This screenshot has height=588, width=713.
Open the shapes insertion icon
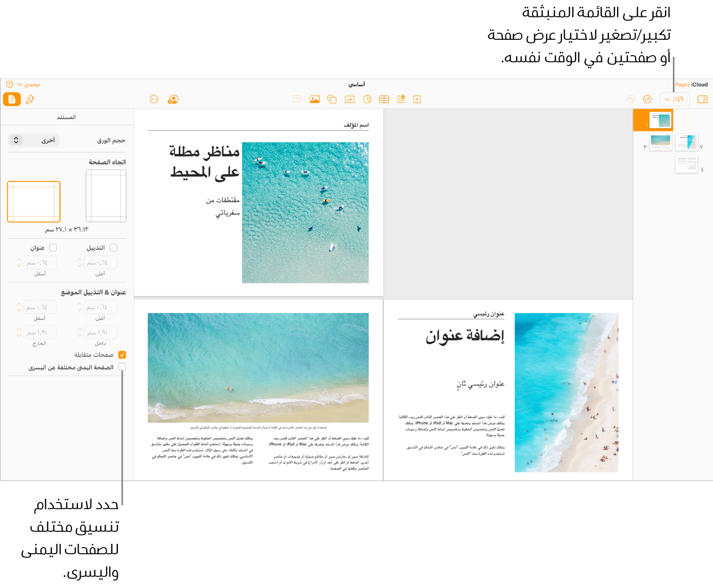(x=332, y=99)
